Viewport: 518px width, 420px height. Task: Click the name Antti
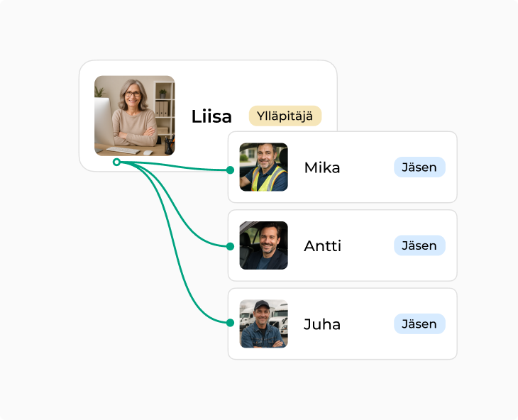(323, 246)
